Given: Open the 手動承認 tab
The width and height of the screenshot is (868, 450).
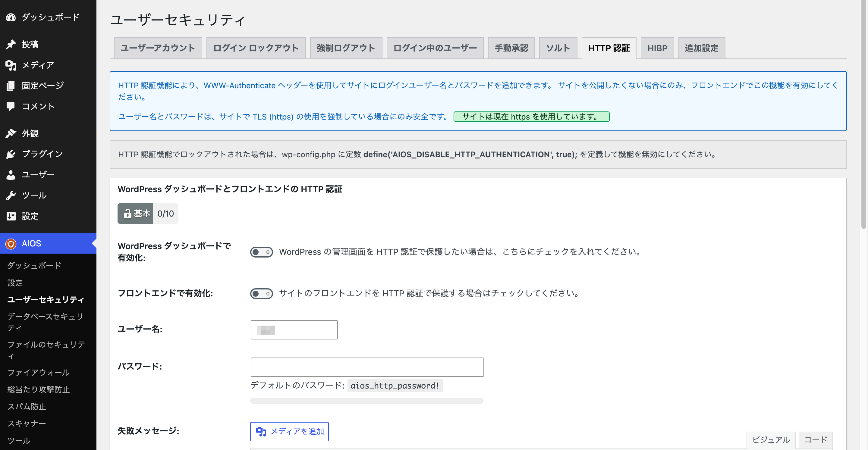Looking at the screenshot, I should (511, 48).
